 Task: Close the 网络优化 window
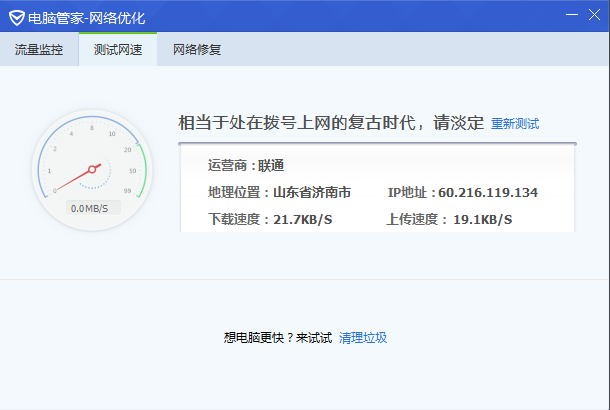pyautogui.click(x=593, y=16)
